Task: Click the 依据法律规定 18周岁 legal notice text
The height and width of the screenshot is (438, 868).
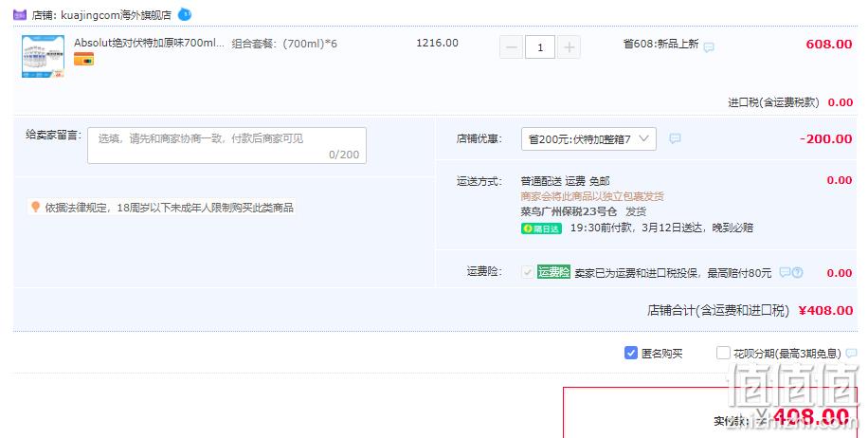Action: [x=170, y=208]
